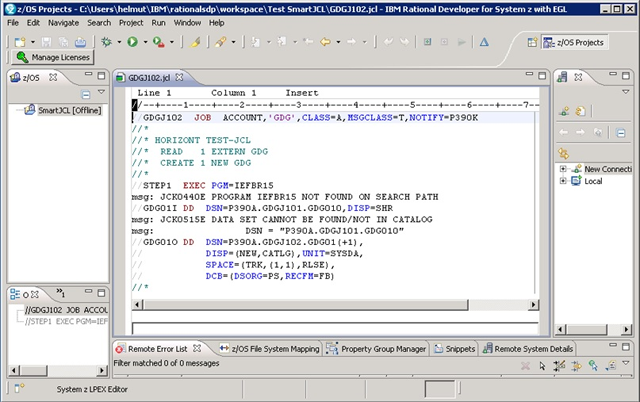This screenshot has width=640, height=402.
Task: Select //STEP1 EXEC outline entry
Action: click(66, 322)
